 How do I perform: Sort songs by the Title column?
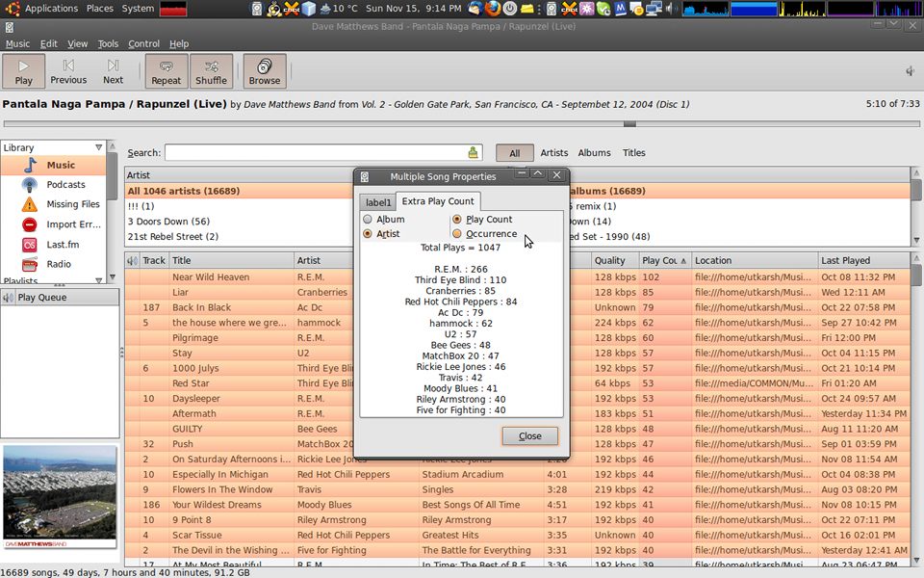tap(232, 260)
